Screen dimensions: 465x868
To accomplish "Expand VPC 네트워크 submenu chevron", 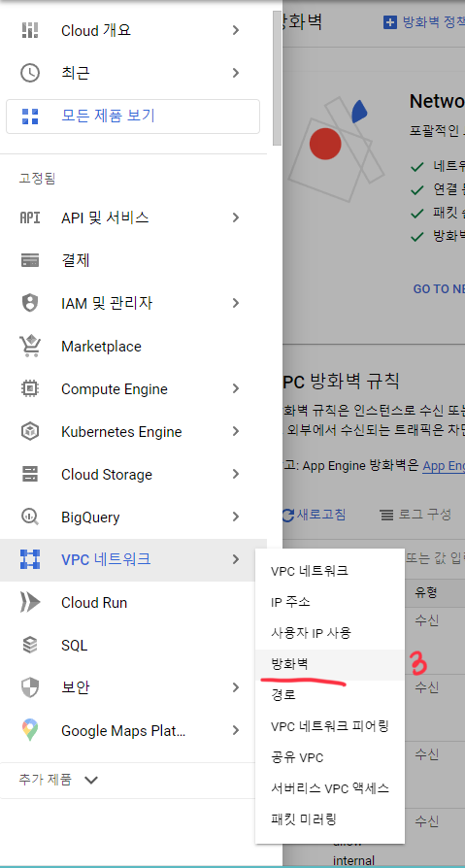I will point(236,559).
